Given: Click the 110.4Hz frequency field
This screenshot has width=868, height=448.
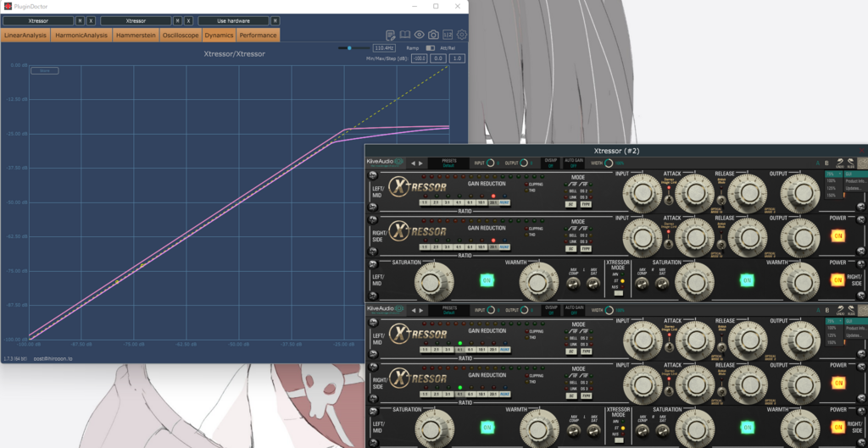Looking at the screenshot, I should click(x=384, y=48).
